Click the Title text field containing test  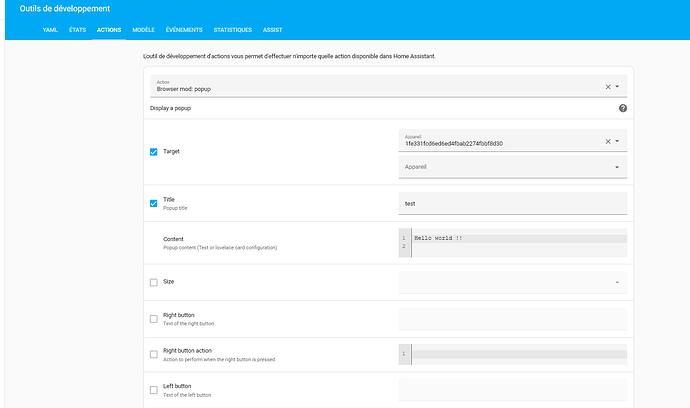(x=512, y=203)
